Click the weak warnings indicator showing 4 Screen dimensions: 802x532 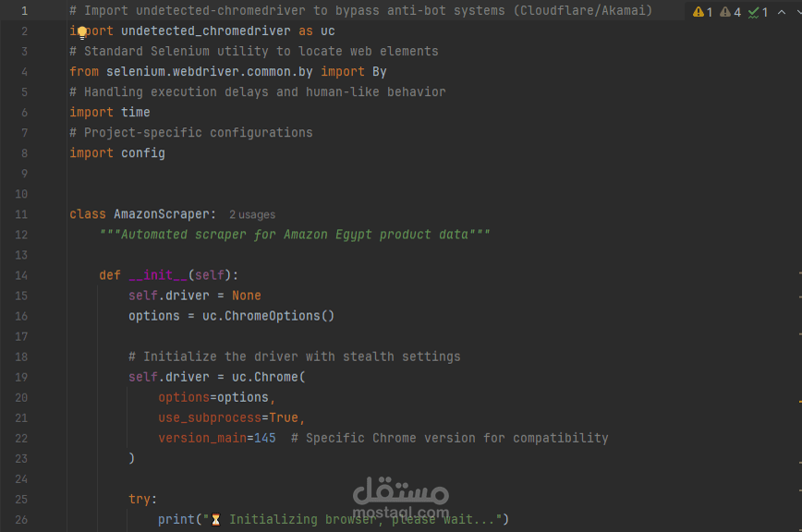tap(730, 12)
